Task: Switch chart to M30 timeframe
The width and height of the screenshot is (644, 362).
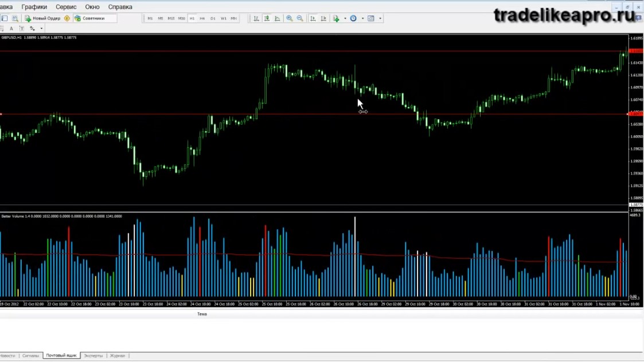Action: pyautogui.click(x=182, y=18)
